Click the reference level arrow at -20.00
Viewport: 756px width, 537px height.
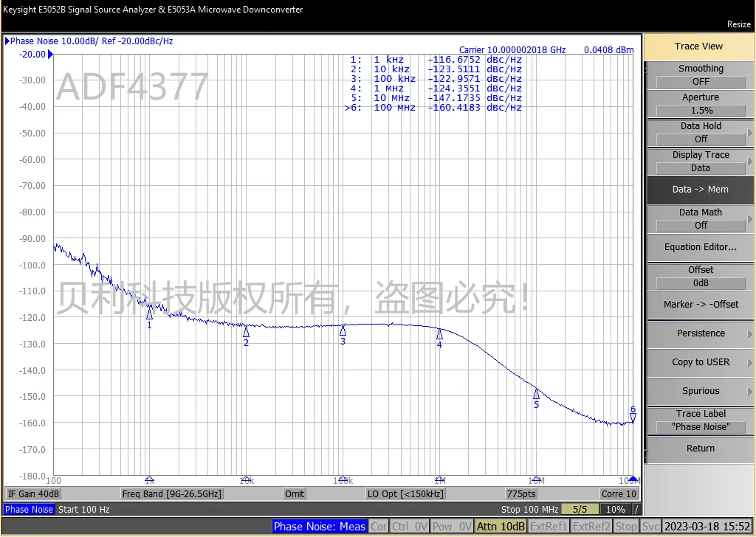50,55
